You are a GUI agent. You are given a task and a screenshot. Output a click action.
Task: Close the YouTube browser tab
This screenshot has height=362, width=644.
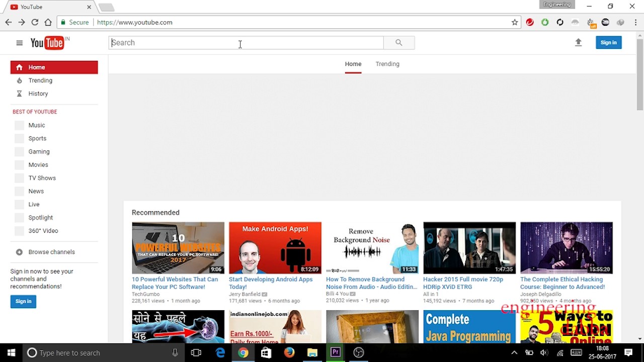click(89, 7)
